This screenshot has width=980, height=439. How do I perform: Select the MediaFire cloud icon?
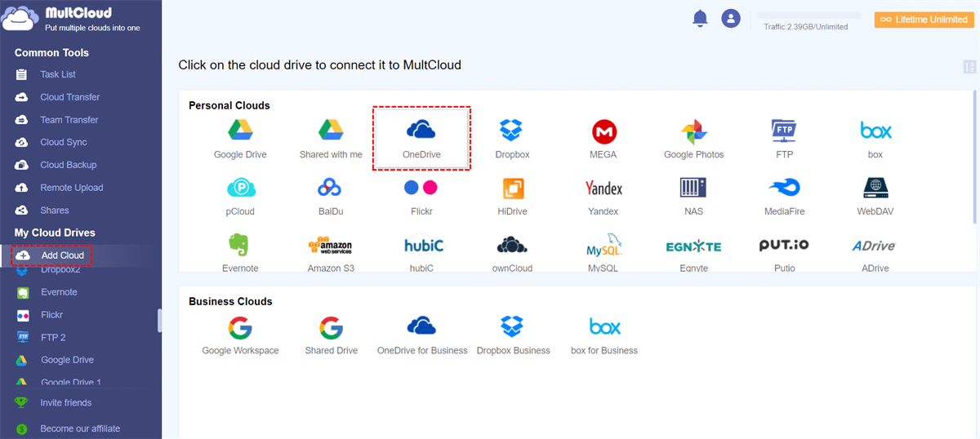[x=784, y=188]
